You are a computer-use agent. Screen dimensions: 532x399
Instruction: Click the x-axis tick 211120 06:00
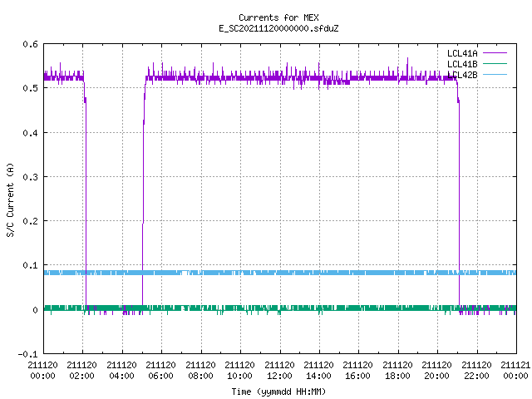(160, 370)
